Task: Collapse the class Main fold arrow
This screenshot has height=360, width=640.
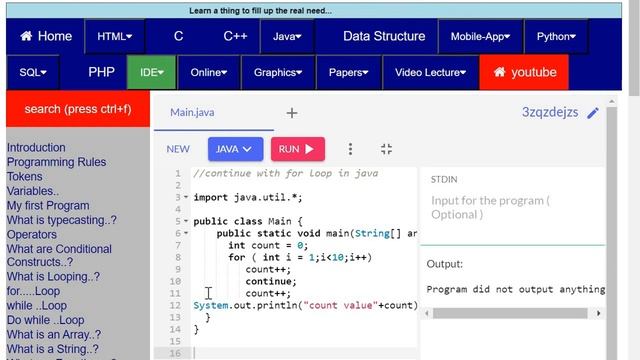Action: click(186, 221)
